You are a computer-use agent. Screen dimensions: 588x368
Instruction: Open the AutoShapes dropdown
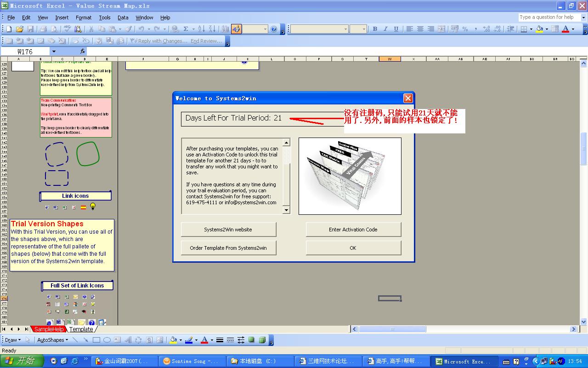[x=52, y=340]
